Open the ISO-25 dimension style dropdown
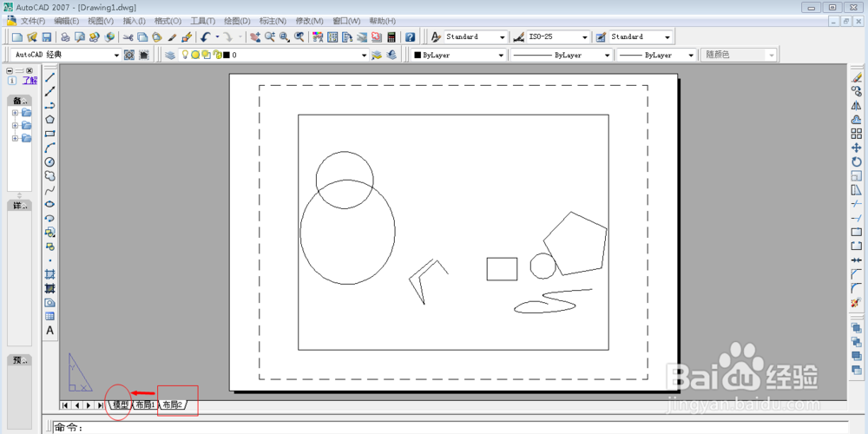The width and height of the screenshot is (868, 434). (x=585, y=37)
